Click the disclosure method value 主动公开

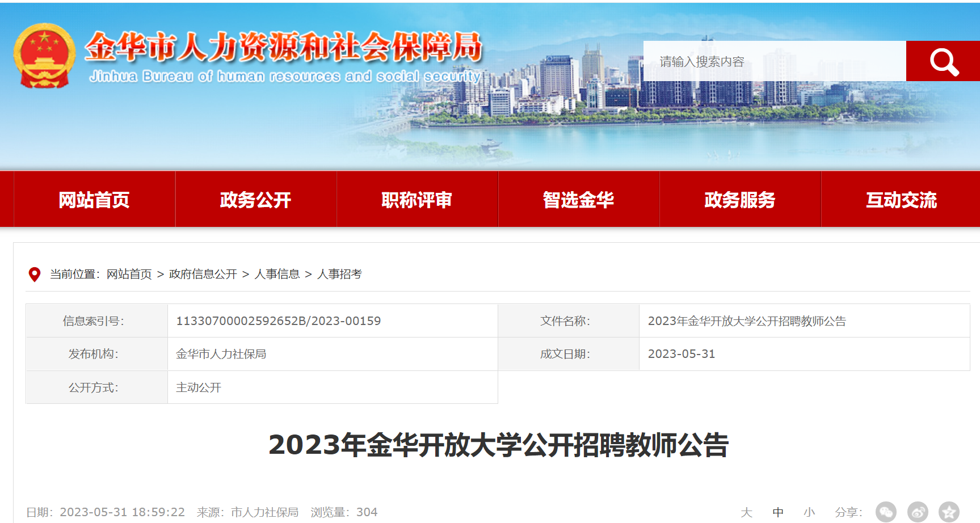(199, 387)
